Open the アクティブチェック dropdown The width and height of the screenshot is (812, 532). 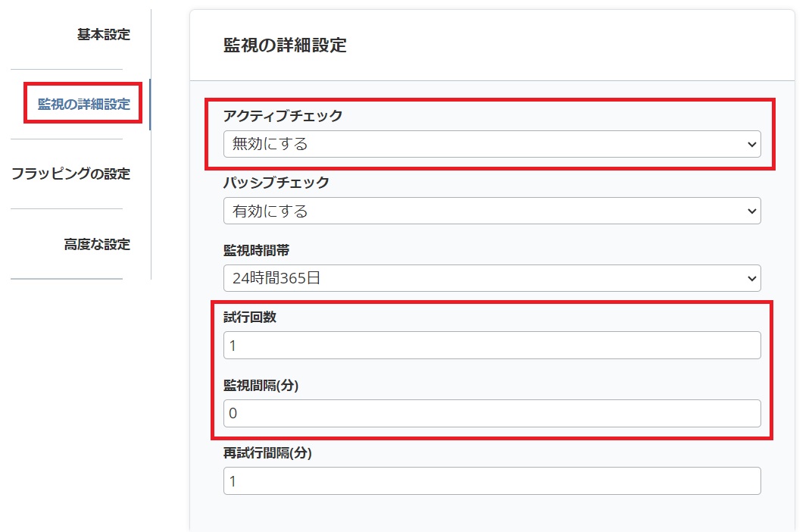click(492, 143)
